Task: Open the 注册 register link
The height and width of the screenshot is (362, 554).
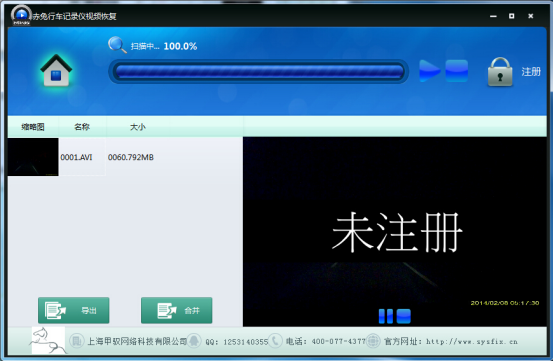Action: tap(531, 72)
